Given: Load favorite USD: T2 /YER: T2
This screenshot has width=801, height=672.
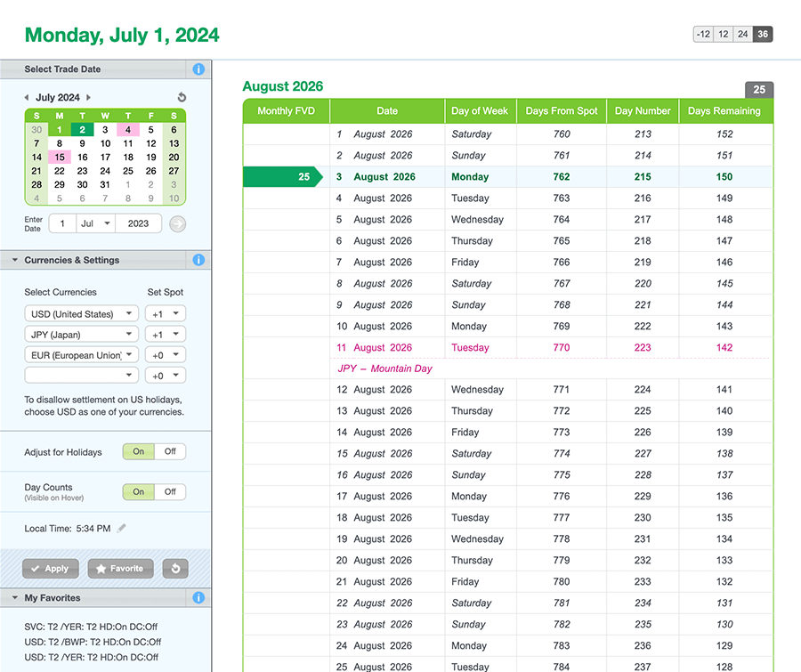Looking at the screenshot, I should [92, 657].
